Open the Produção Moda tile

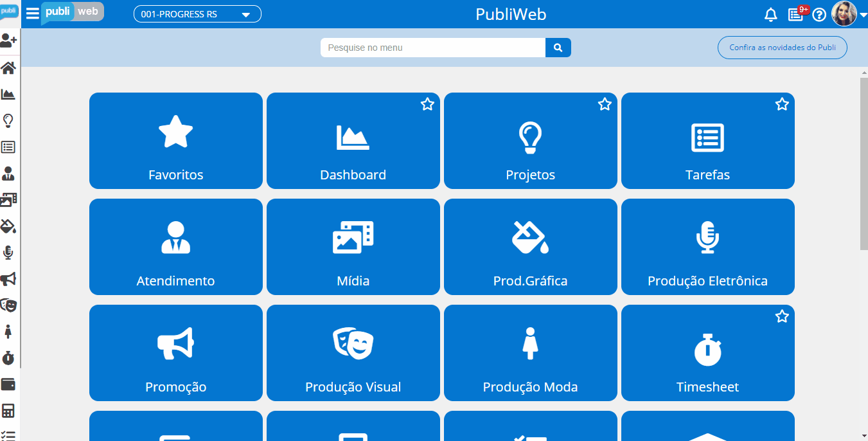point(531,353)
